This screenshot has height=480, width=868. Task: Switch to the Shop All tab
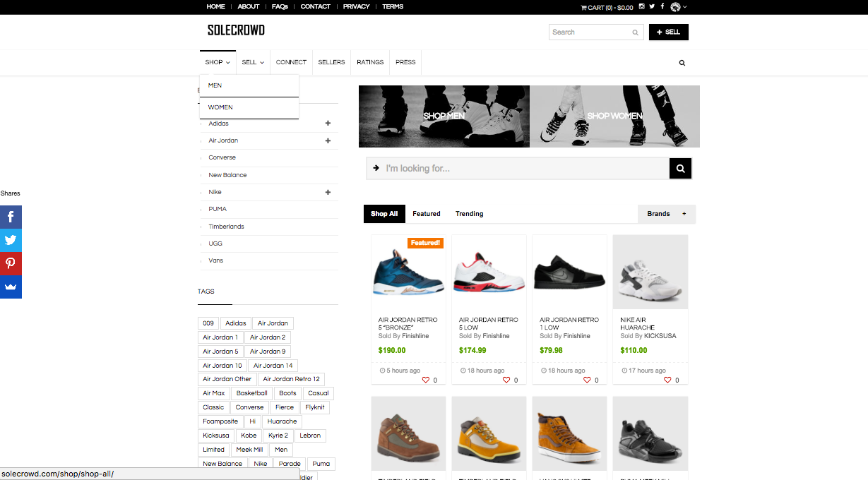[x=384, y=214]
